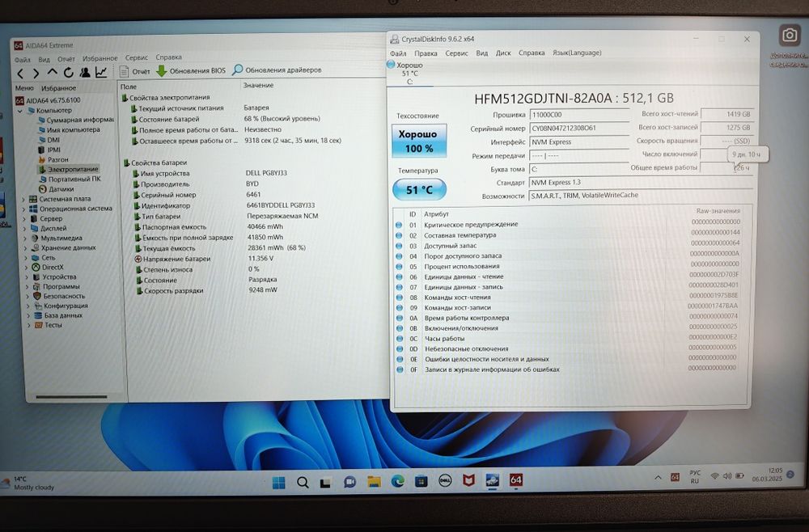Image resolution: width=809 pixels, height=532 pixels.
Task: Open the Файл menu in AIDA64
Action: pyautogui.click(x=23, y=60)
